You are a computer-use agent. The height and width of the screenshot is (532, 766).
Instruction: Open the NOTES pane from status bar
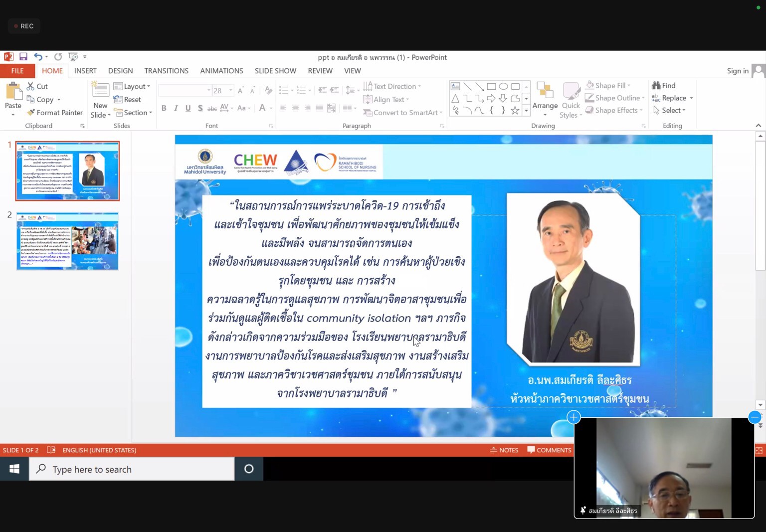(x=504, y=450)
